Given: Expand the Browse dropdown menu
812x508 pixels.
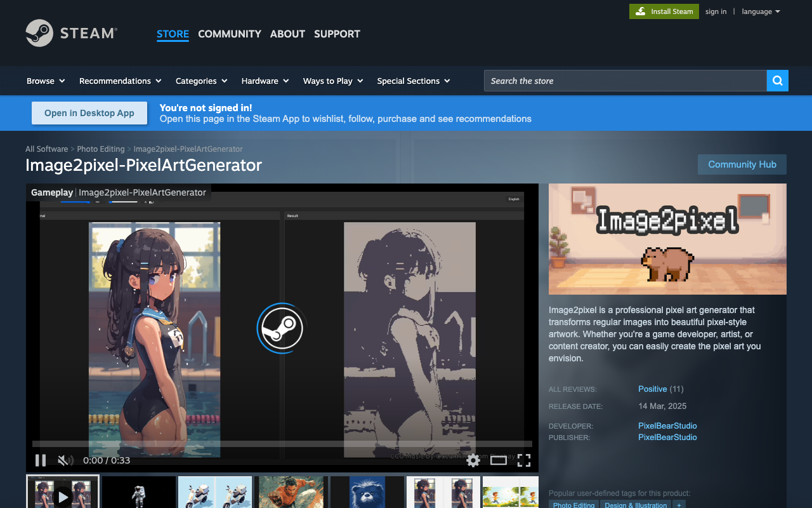Looking at the screenshot, I should point(46,81).
